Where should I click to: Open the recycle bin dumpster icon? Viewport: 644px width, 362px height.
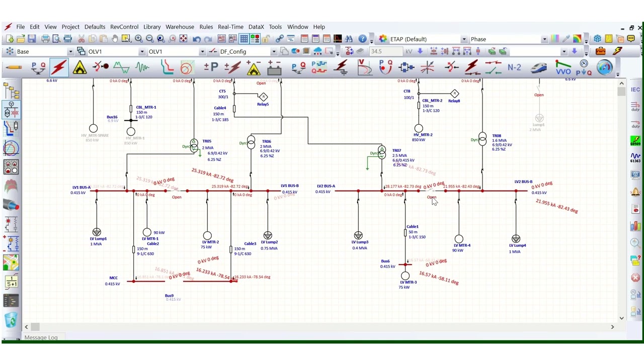click(11, 320)
